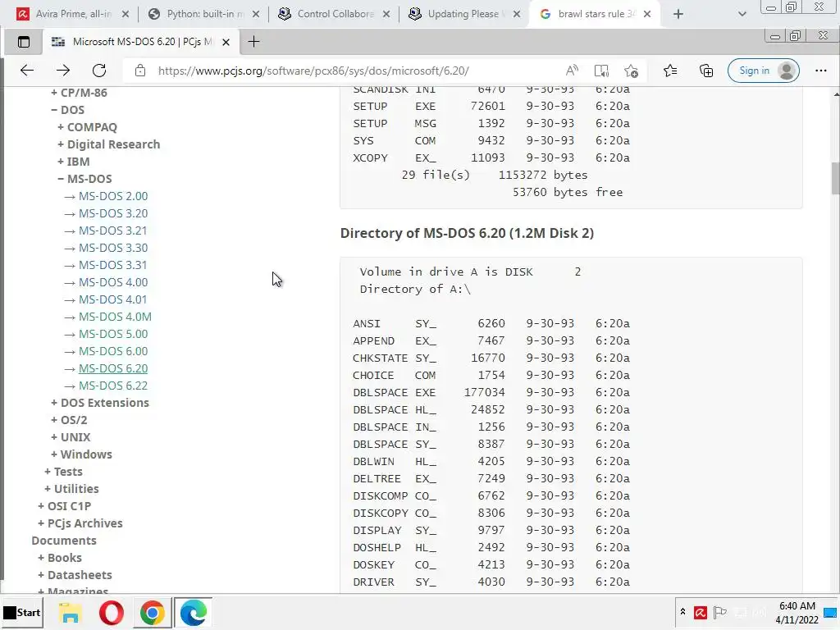Close the Microsoft MS-DOS 6.20 tab
Viewport: 840px width, 630px height.
226,42
